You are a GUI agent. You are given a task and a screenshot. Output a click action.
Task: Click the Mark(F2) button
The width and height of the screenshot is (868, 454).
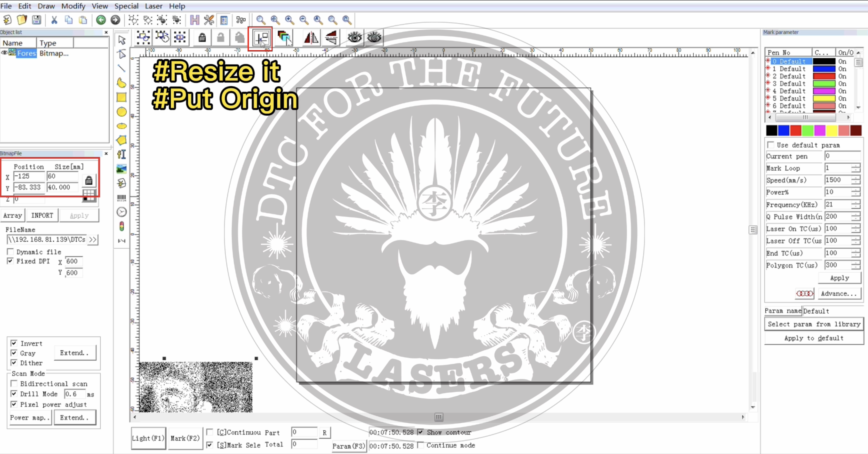click(x=185, y=438)
